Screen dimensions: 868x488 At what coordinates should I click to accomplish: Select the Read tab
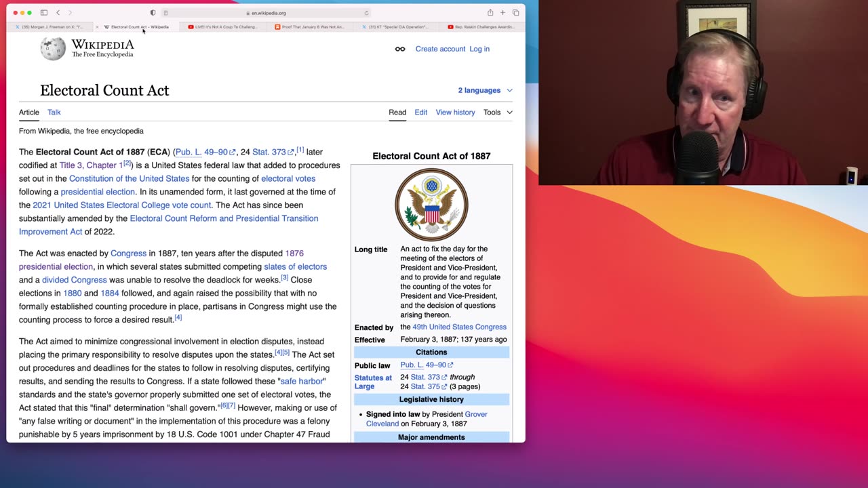[397, 113]
